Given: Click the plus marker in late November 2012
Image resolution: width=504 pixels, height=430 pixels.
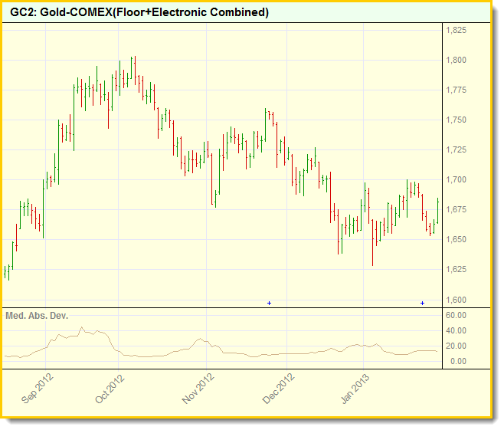Looking at the screenshot, I should (269, 304).
